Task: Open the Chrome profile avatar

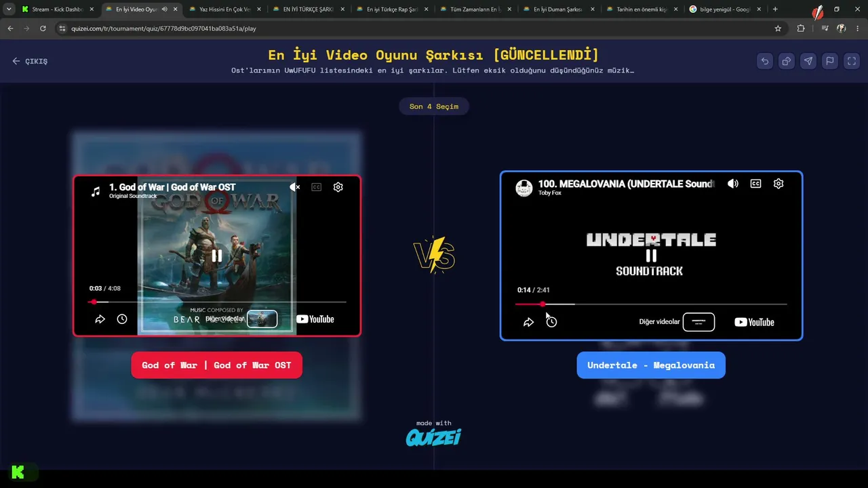Action: coord(842,28)
